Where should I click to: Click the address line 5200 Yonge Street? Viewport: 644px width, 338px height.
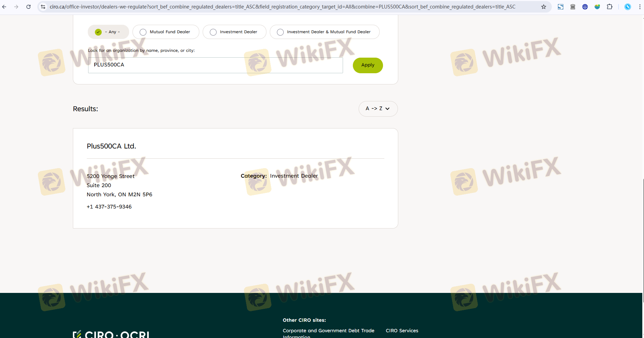[x=110, y=176]
